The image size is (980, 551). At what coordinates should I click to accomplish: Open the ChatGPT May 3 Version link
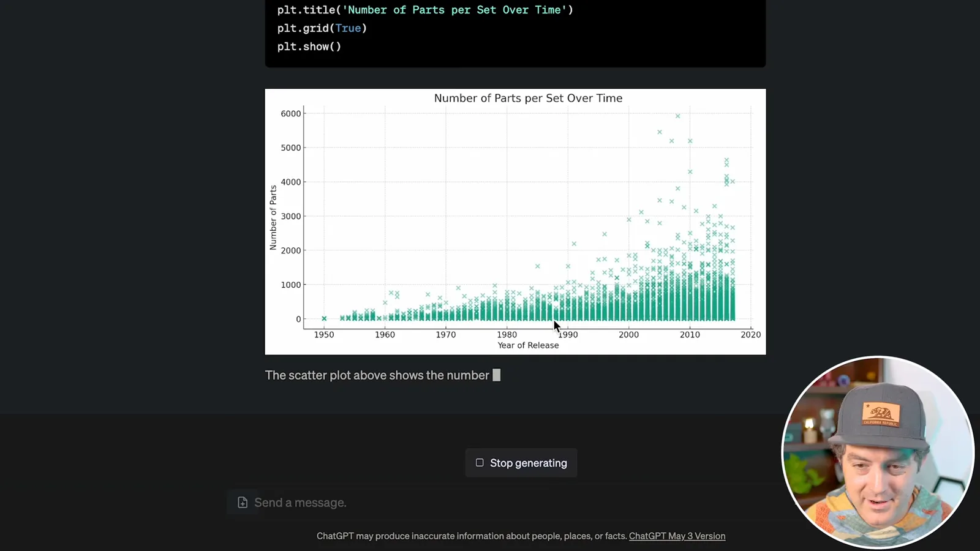point(677,536)
